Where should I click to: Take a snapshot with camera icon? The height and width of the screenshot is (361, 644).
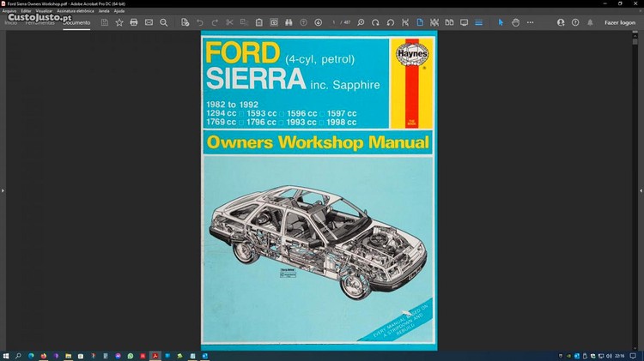coord(274,22)
